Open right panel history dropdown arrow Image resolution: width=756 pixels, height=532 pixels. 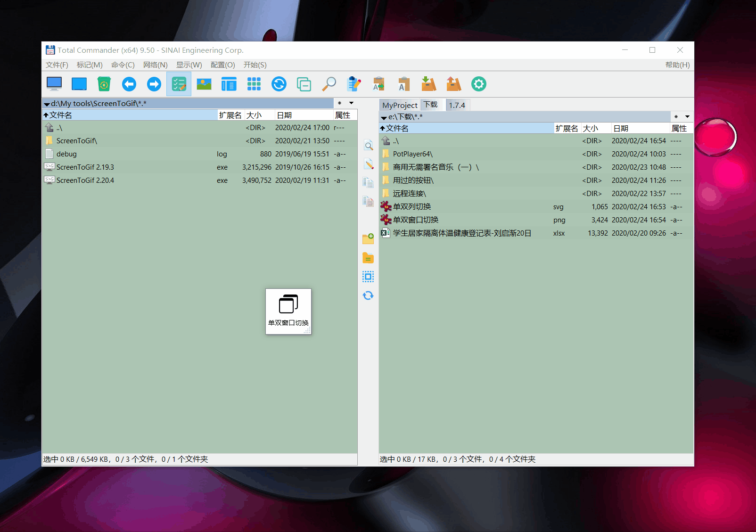(x=688, y=116)
